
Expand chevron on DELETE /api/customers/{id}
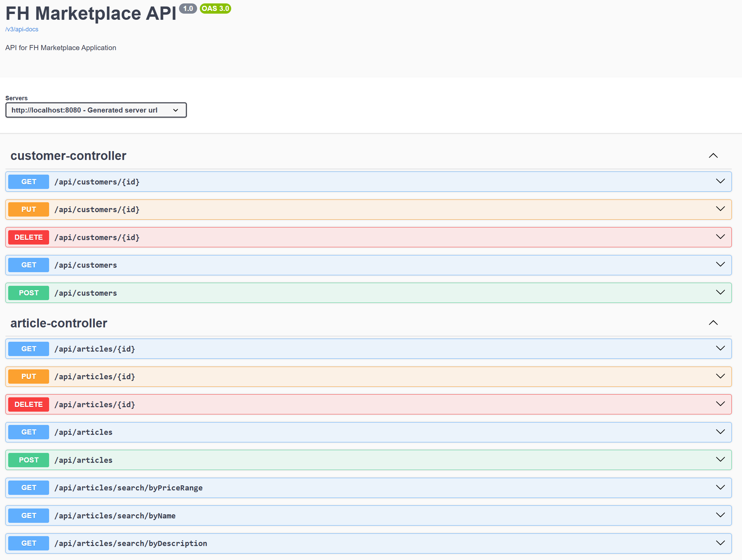[x=720, y=237]
